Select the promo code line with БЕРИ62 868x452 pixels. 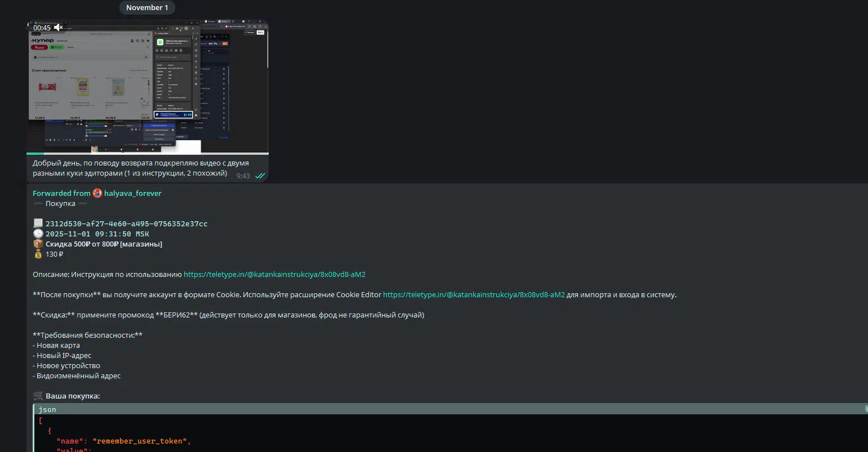(228, 315)
